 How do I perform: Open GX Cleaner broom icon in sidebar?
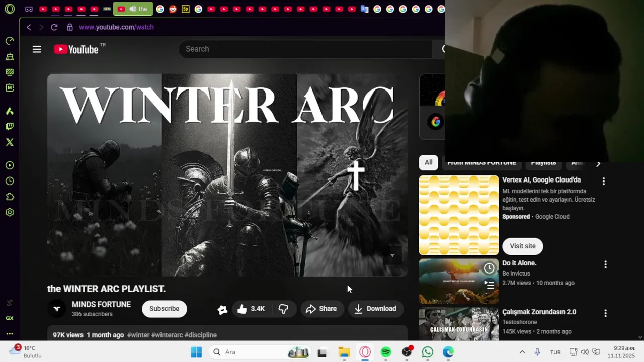[x=10, y=57]
